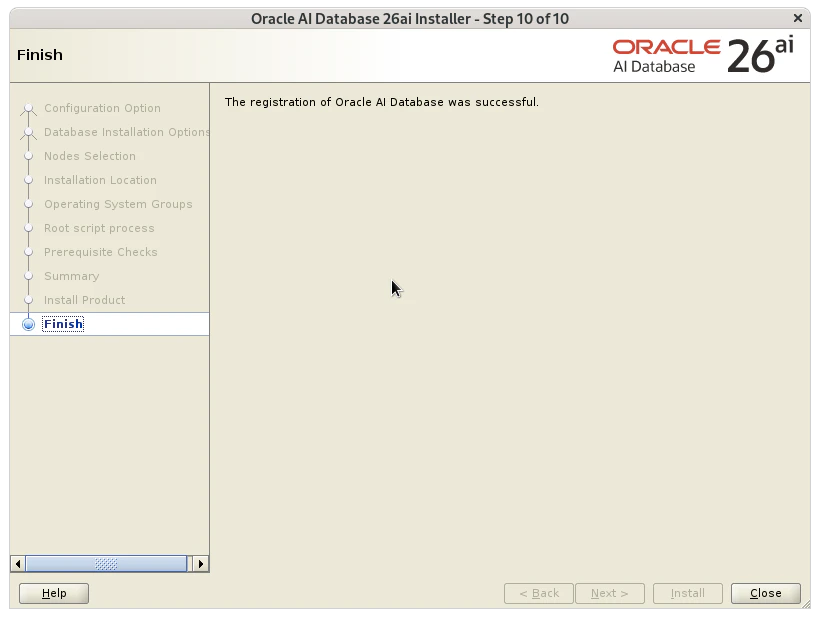Select the Install Product step

point(85,301)
